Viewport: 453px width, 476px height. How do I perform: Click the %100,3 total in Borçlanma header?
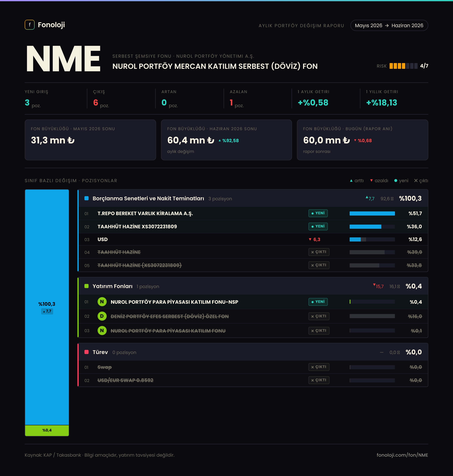(x=410, y=198)
